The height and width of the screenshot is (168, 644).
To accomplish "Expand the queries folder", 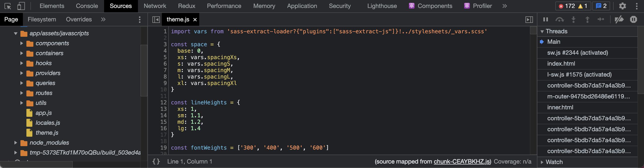I will pos(21,83).
